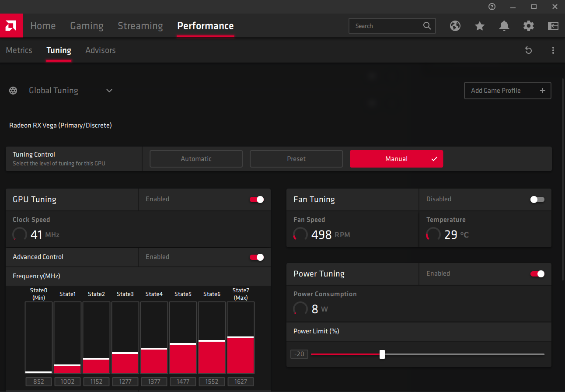Click the Power Consumption gauge dial

pyautogui.click(x=300, y=309)
